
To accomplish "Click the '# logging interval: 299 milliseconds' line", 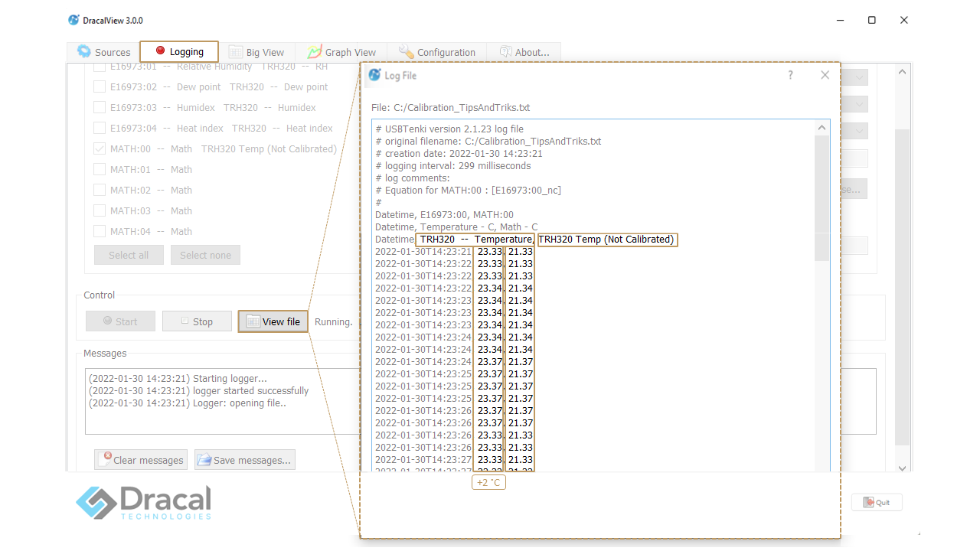I will 452,166.
